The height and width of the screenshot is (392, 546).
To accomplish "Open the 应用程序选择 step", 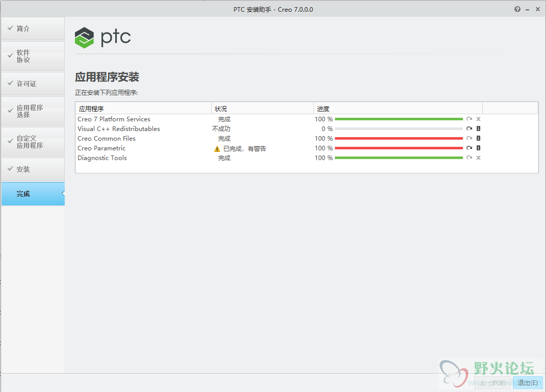I will (x=33, y=111).
